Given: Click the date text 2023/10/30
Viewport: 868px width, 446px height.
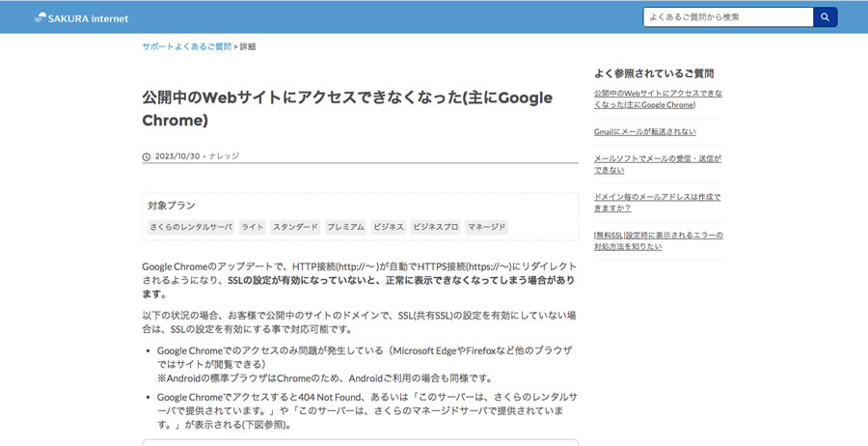Looking at the screenshot, I should pos(177,156).
